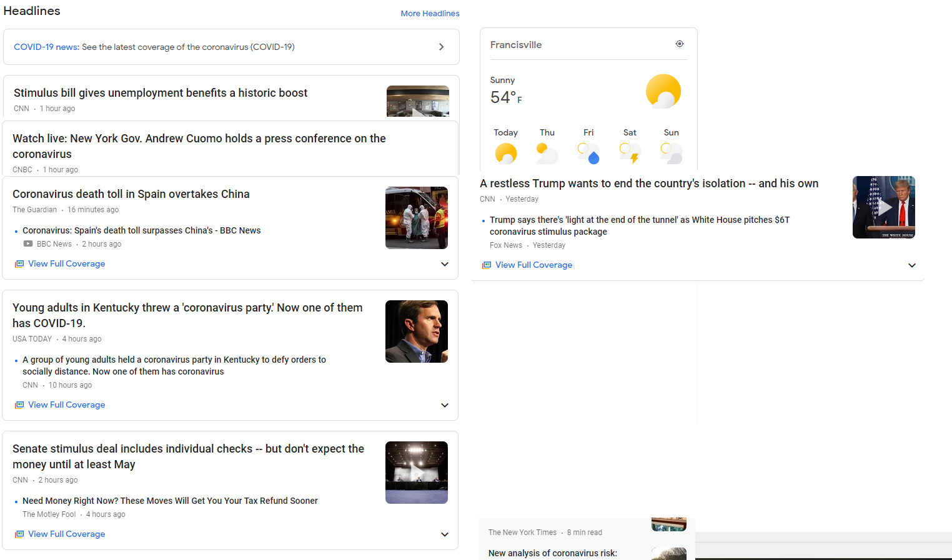View Full Coverage of Kentucky party story

(x=66, y=405)
